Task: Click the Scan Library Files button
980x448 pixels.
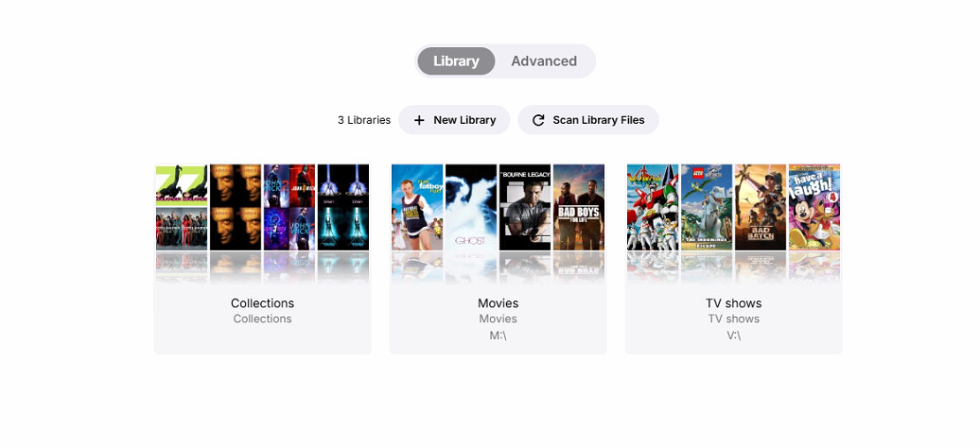Action: (588, 120)
